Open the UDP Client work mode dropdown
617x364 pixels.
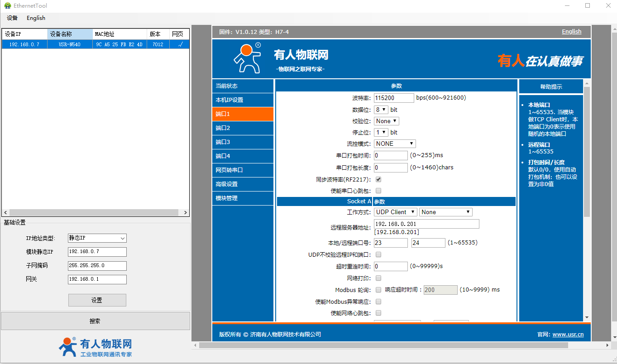(395, 212)
